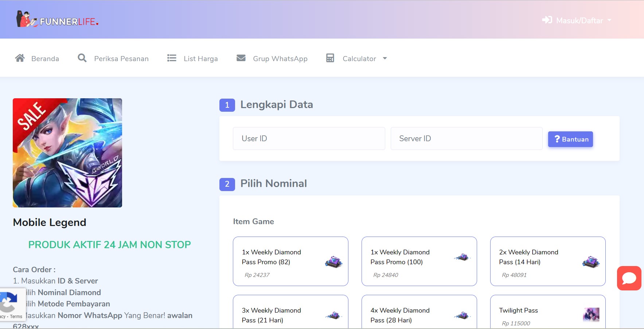Screen dimensions: 644x329
Task: Click the 'Cara Order :' text
Action: tap(34, 270)
